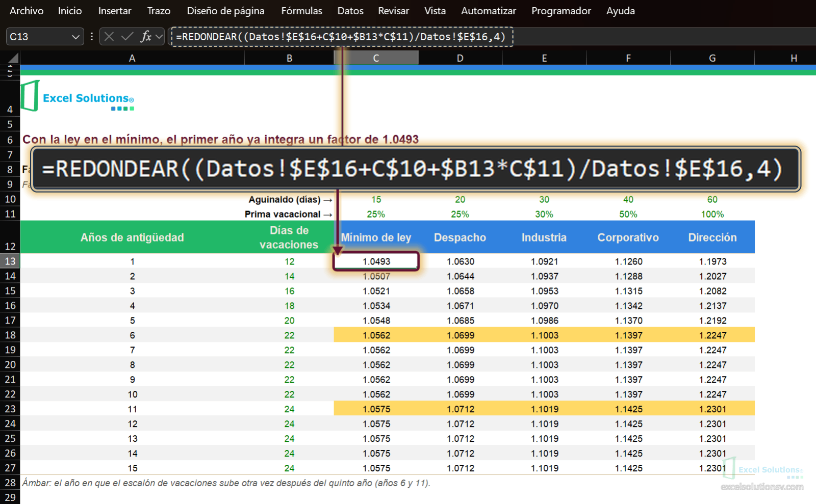This screenshot has width=816, height=504.
Task: Select the Industria header cell
Action: click(x=544, y=237)
